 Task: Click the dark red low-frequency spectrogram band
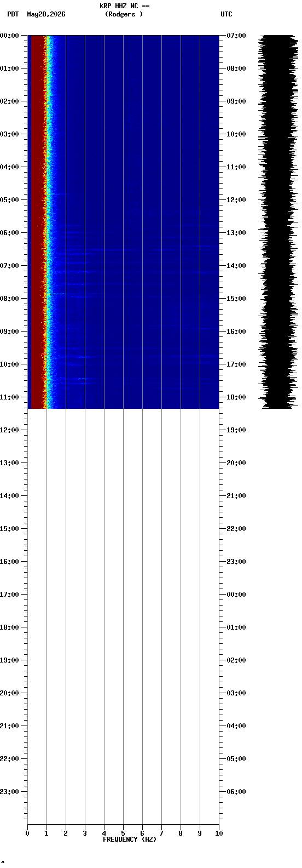37,222
